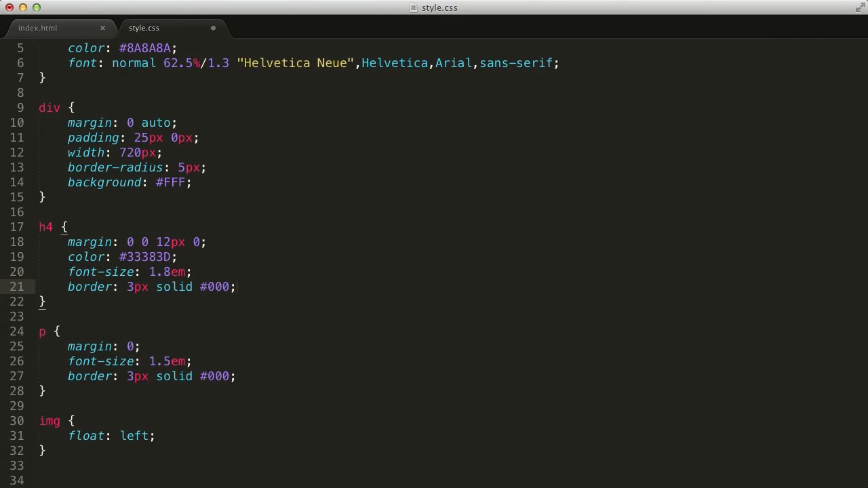
Task: Click 'padding' property on line 11
Action: tap(94, 138)
